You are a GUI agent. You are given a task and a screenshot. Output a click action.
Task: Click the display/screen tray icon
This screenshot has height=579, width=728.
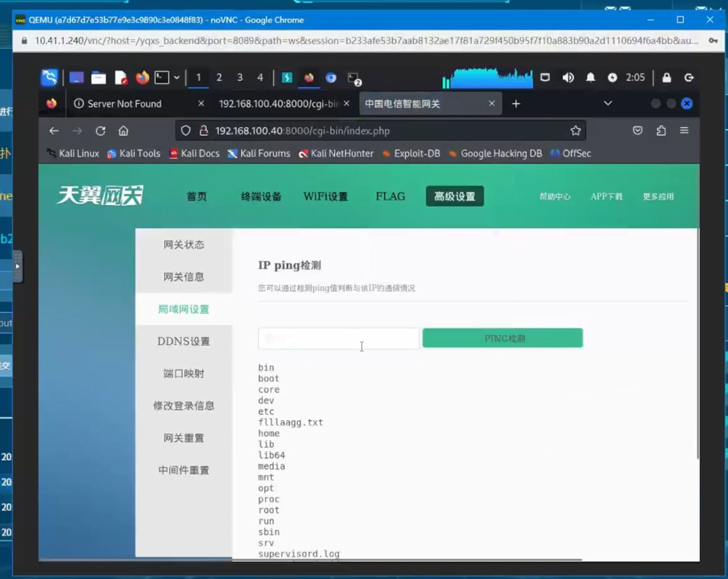[x=545, y=78]
